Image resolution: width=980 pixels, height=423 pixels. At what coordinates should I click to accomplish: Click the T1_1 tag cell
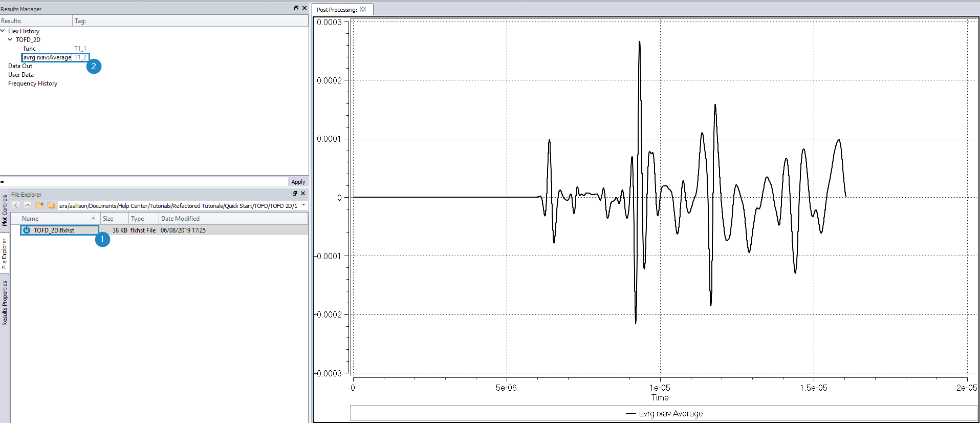[x=80, y=49]
